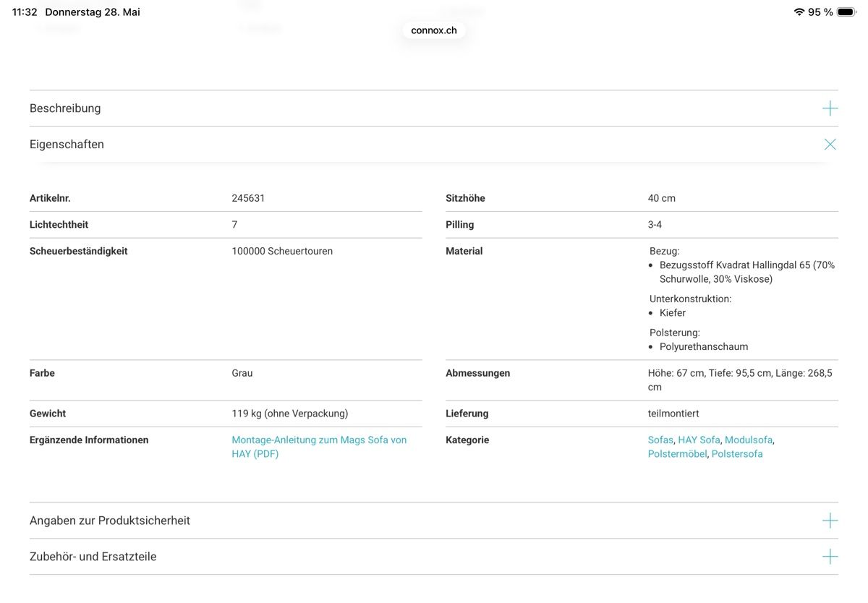Image resolution: width=868 pixels, height=603 pixels.
Task: Click the value 100000 Scheuertouren
Action: (282, 251)
